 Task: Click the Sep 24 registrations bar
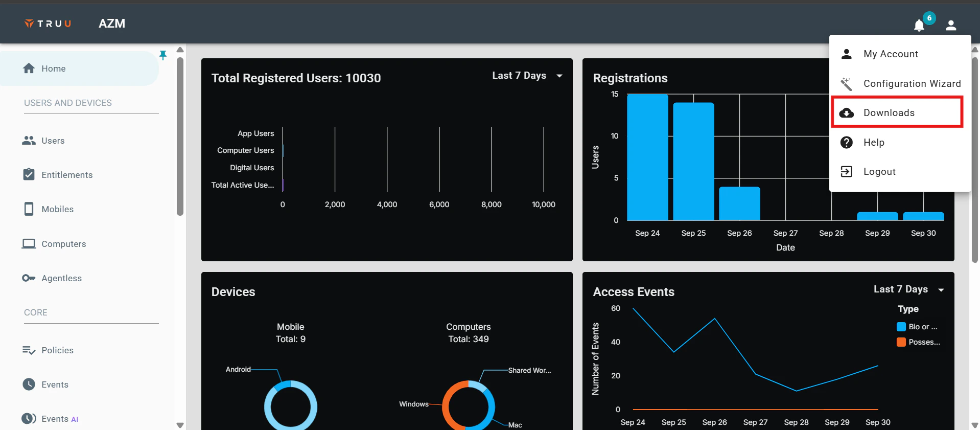pyautogui.click(x=647, y=157)
